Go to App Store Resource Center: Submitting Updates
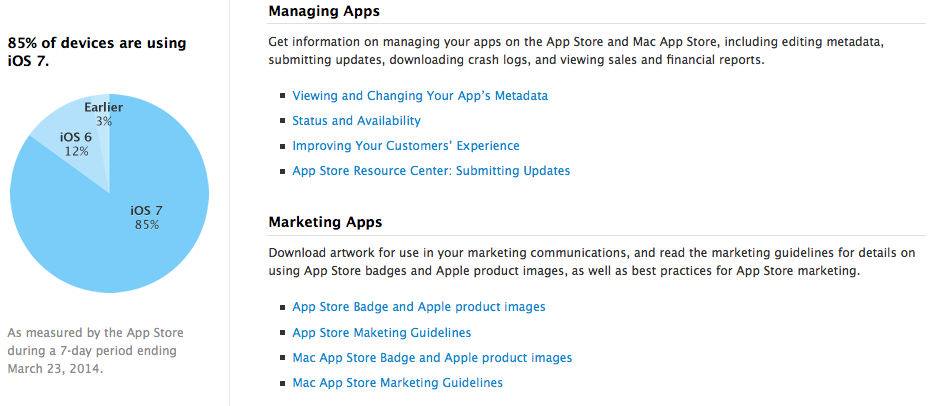The height and width of the screenshot is (406, 933). click(x=431, y=171)
